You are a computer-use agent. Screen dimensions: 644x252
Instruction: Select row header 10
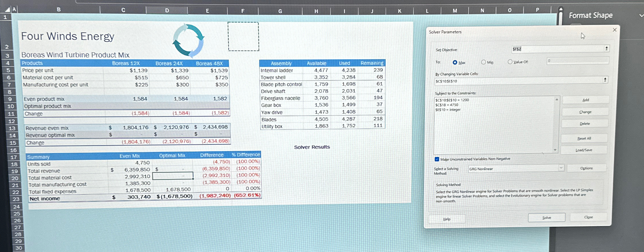pyautogui.click(x=11, y=106)
